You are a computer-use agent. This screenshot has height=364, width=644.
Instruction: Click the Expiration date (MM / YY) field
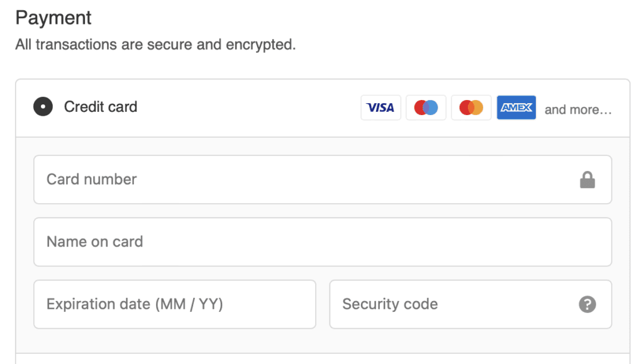[x=175, y=304]
